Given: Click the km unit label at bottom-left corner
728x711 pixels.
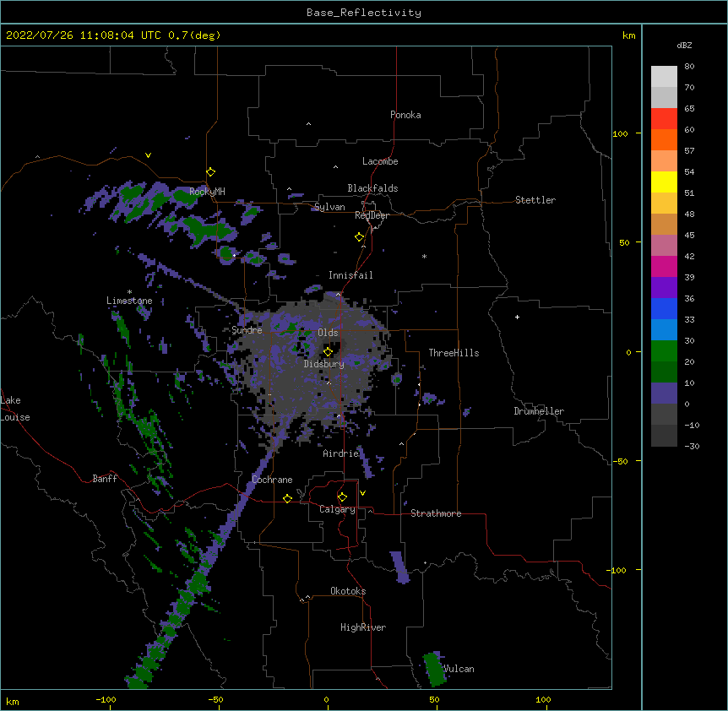Looking at the screenshot, I should (13, 701).
